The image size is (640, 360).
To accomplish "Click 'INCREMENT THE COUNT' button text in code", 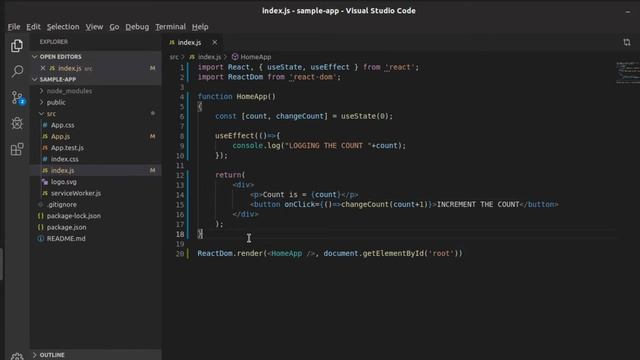I will 478,204.
